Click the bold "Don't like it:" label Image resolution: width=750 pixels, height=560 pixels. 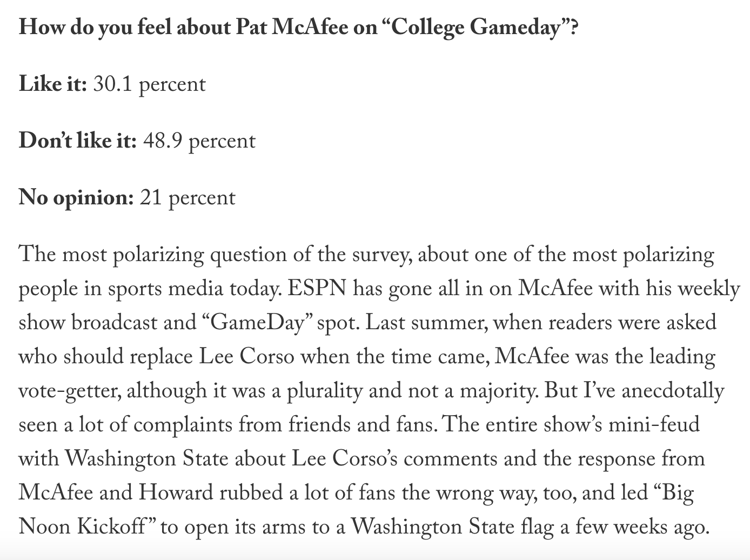(77, 141)
